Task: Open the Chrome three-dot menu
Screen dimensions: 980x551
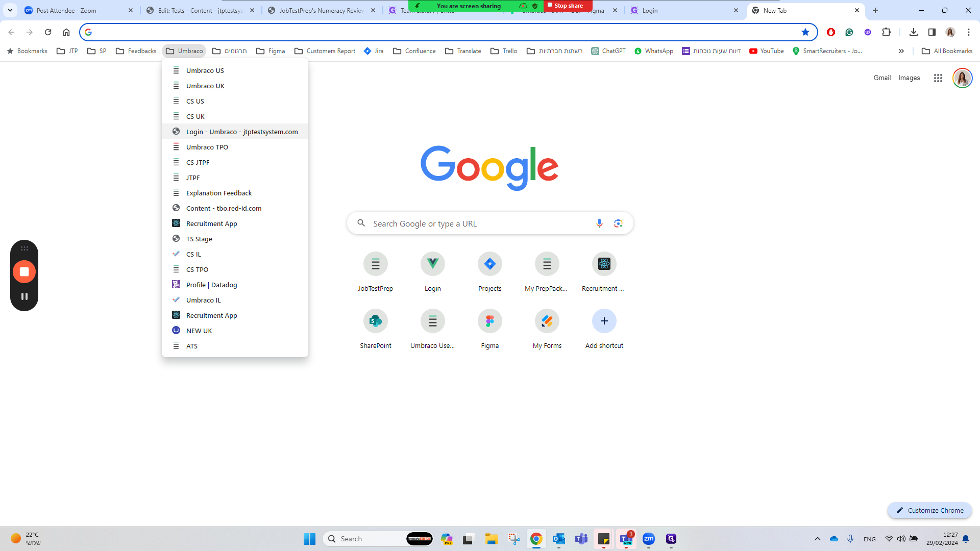Action: click(969, 32)
